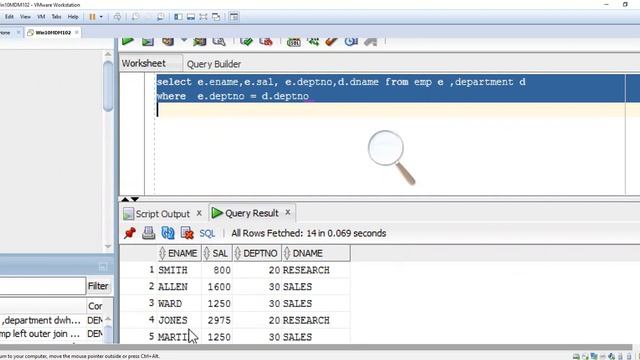Click the SQL Tuning Advisor icon

219,41
